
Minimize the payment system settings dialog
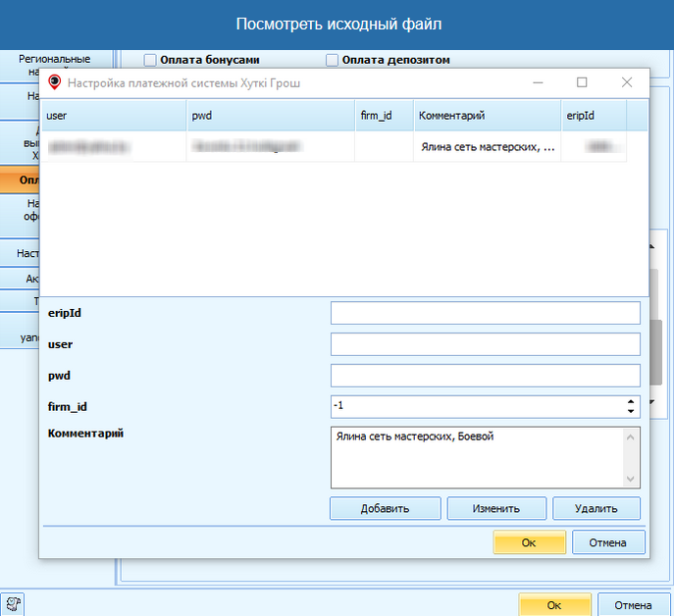click(537, 83)
